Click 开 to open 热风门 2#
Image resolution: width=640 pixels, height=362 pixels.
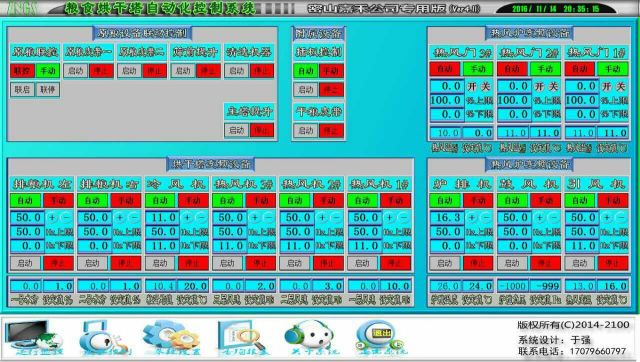click(x=540, y=86)
